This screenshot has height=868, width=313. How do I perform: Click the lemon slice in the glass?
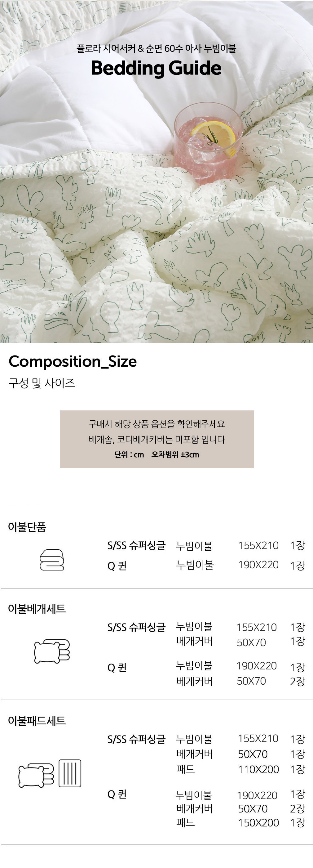(x=214, y=135)
